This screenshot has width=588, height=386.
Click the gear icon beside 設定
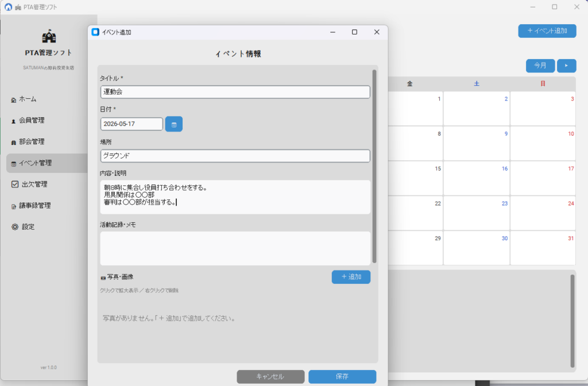coord(15,227)
